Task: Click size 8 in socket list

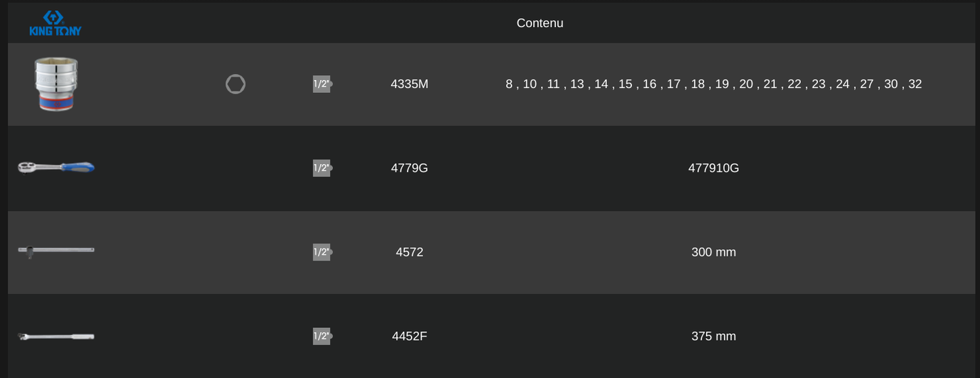Action: [x=509, y=84]
